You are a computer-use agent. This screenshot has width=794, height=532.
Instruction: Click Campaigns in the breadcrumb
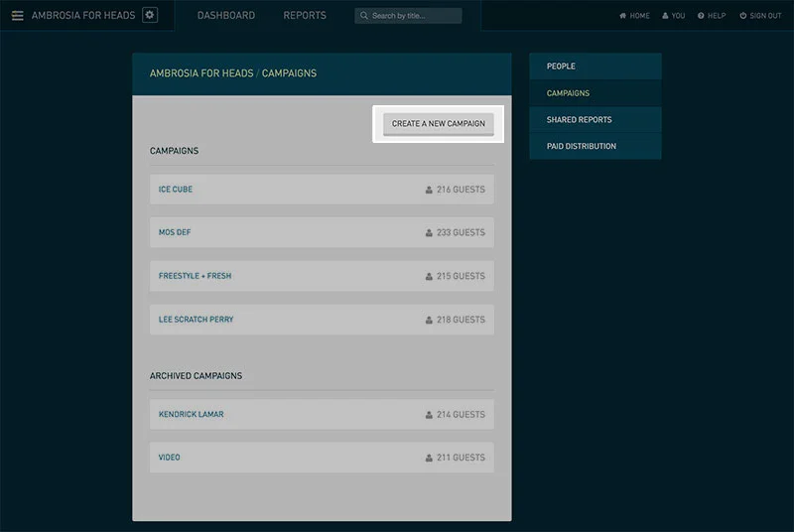(x=289, y=73)
